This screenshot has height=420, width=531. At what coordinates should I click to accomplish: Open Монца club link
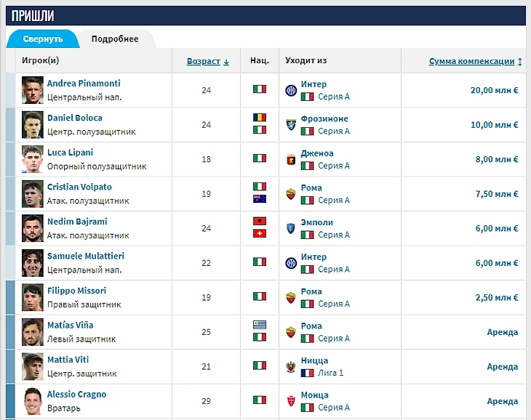(x=315, y=395)
